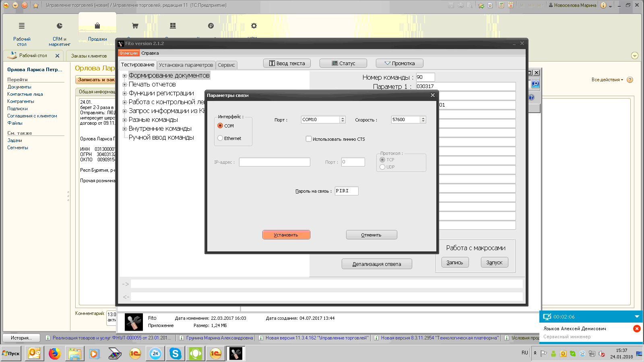This screenshot has height=362, width=644.
Task: Expand Запрос информации tree node
Action: click(x=125, y=111)
